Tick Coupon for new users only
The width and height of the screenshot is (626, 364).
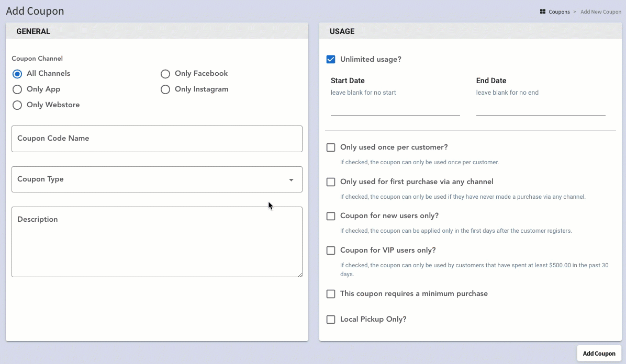pos(331,216)
